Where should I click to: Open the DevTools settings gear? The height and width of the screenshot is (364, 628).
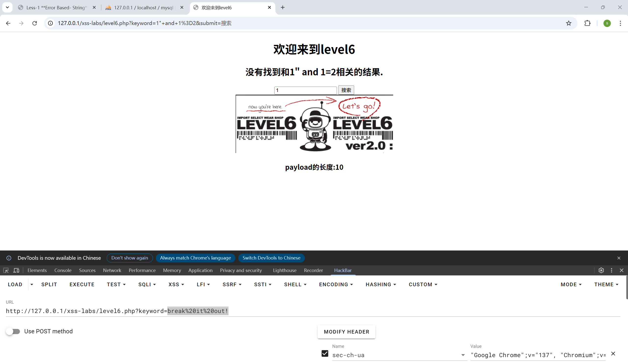click(x=601, y=270)
